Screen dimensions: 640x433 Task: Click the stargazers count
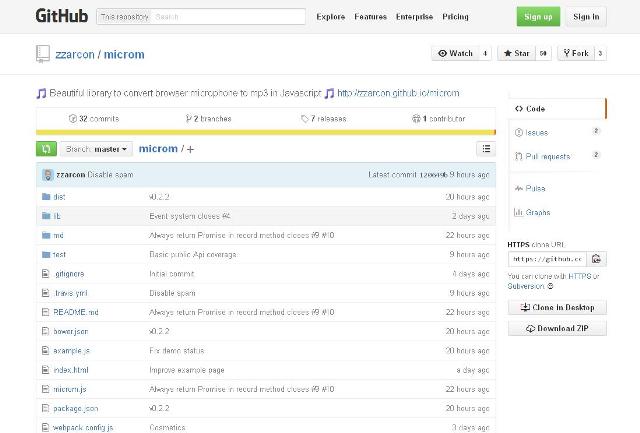[x=543, y=53]
